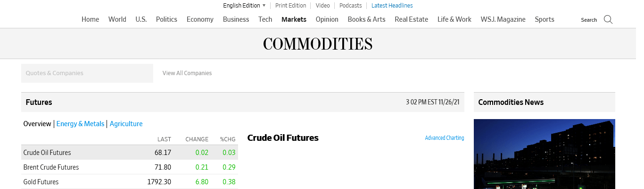Open the Video page link

322,6
